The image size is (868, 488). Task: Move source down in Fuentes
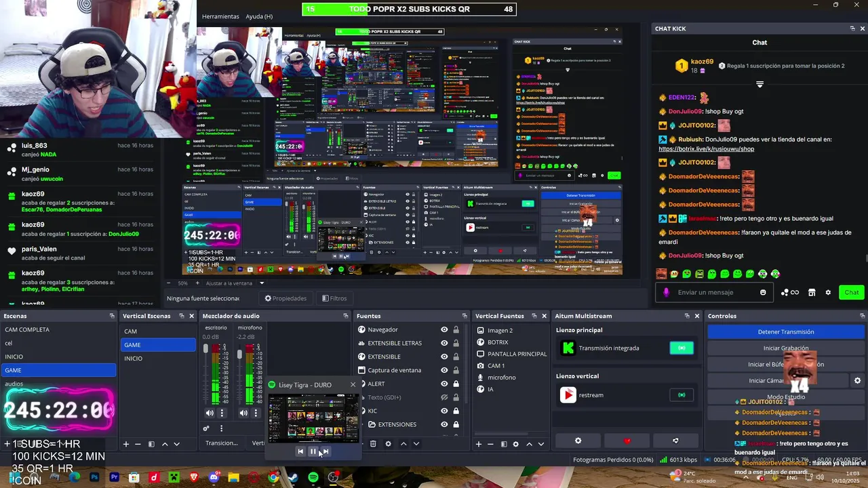(416, 444)
